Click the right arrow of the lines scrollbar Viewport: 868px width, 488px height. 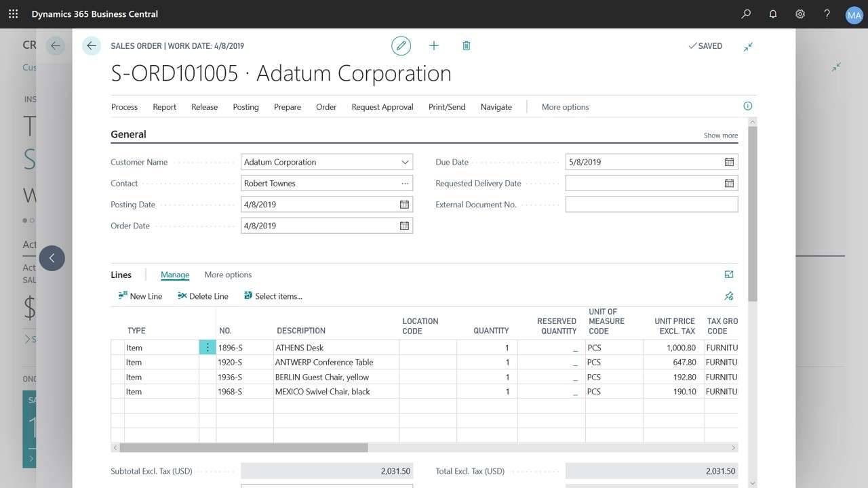click(x=734, y=448)
